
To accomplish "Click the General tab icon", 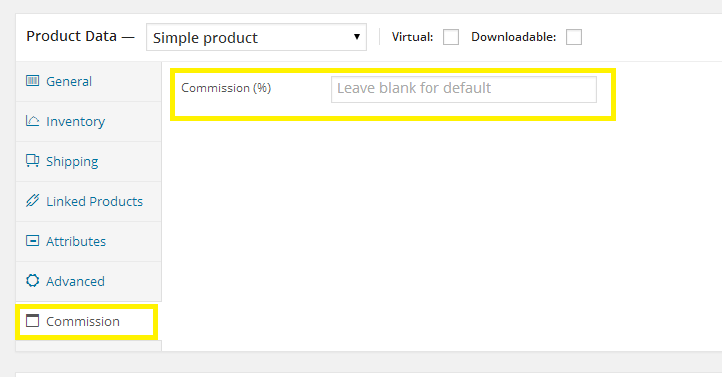I will click(32, 81).
